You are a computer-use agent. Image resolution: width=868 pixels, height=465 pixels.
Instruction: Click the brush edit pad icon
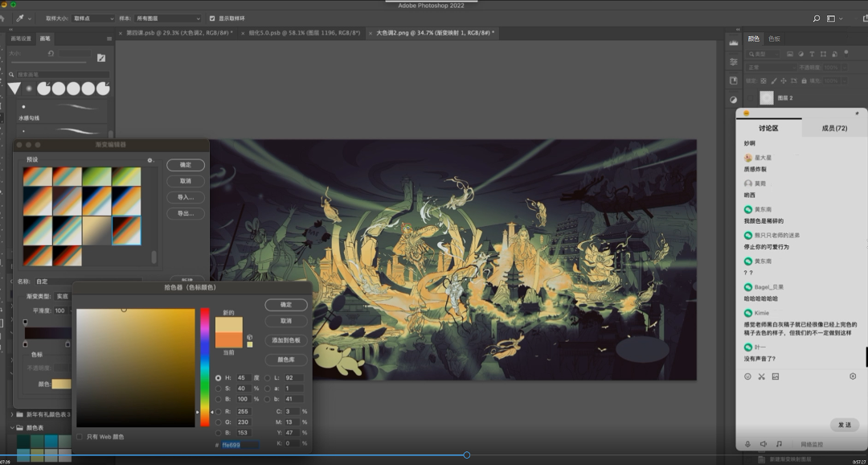point(101,58)
